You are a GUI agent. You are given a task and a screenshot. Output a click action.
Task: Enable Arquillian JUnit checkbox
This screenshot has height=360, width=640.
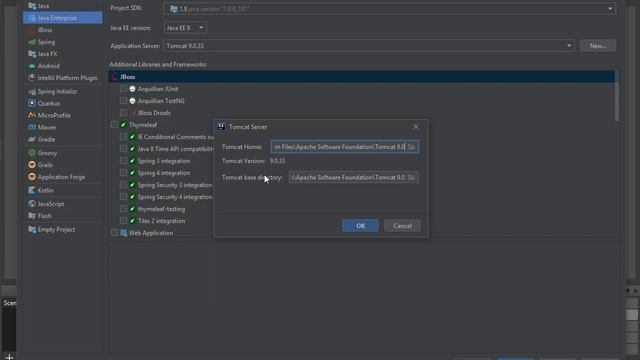[x=123, y=89]
